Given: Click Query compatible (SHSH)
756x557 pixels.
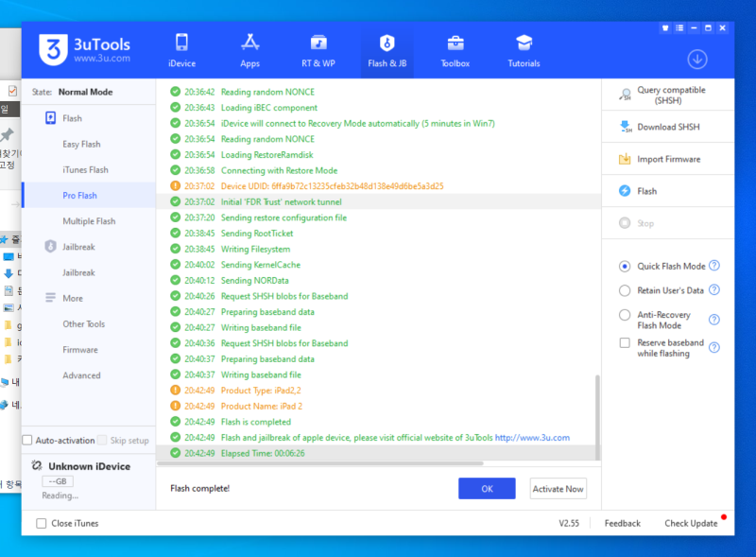Looking at the screenshot, I should pyautogui.click(x=668, y=96).
